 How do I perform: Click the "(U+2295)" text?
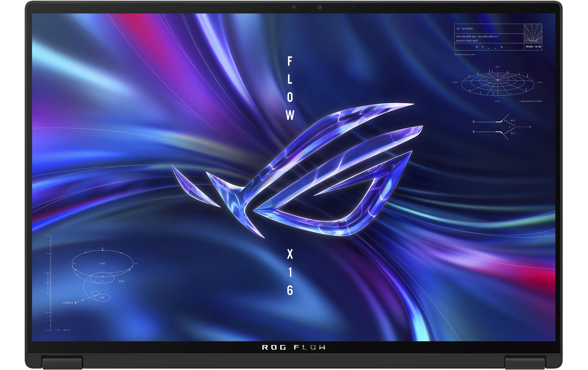click(x=467, y=29)
